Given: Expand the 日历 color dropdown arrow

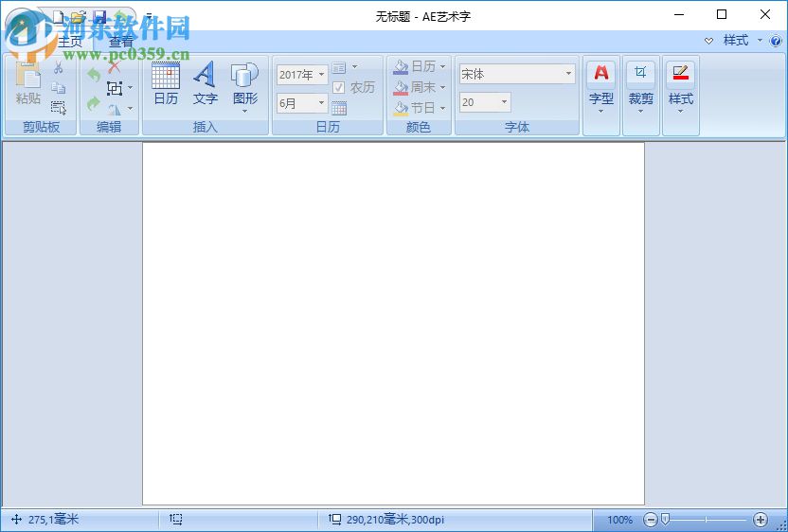Looking at the screenshot, I should pos(442,67).
